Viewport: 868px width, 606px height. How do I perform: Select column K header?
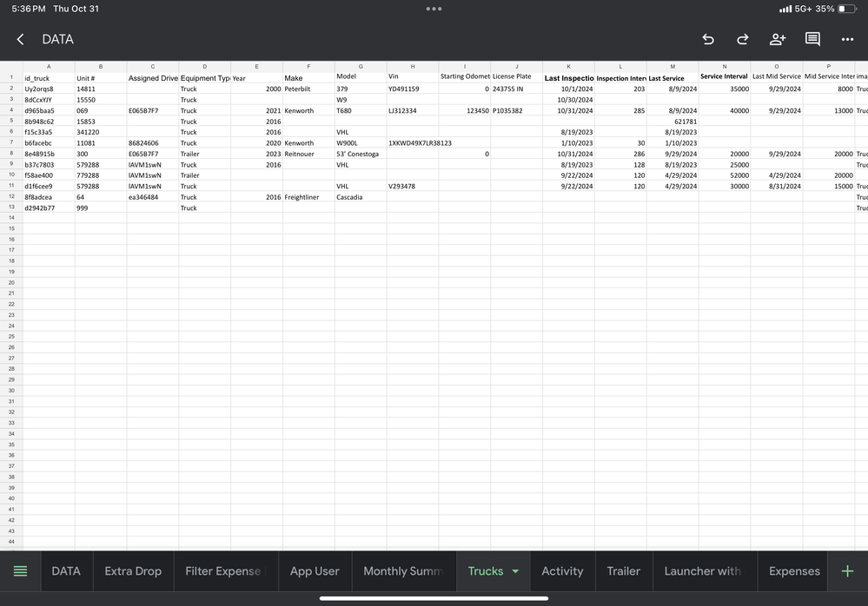[x=568, y=66]
